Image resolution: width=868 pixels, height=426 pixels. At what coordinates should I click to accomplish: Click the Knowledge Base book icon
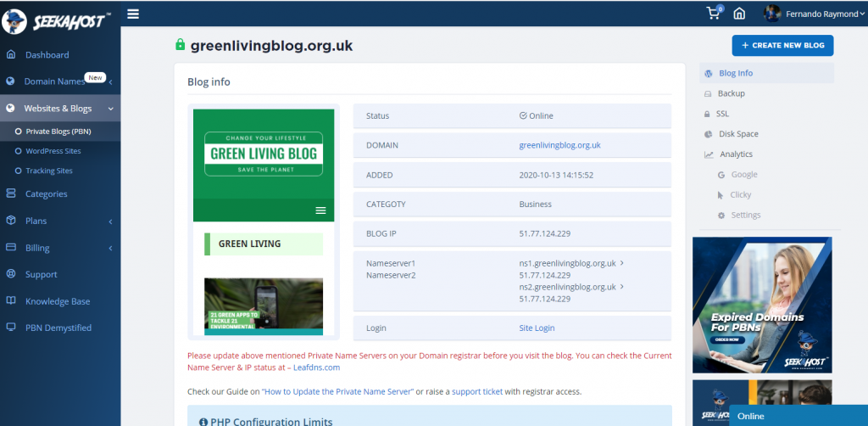pyautogui.click(x=10, y=300)
